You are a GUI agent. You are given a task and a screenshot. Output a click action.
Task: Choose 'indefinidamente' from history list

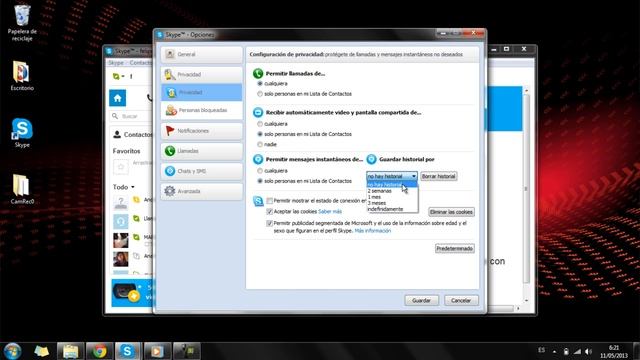pyautogui.click(x=392, y=209)
